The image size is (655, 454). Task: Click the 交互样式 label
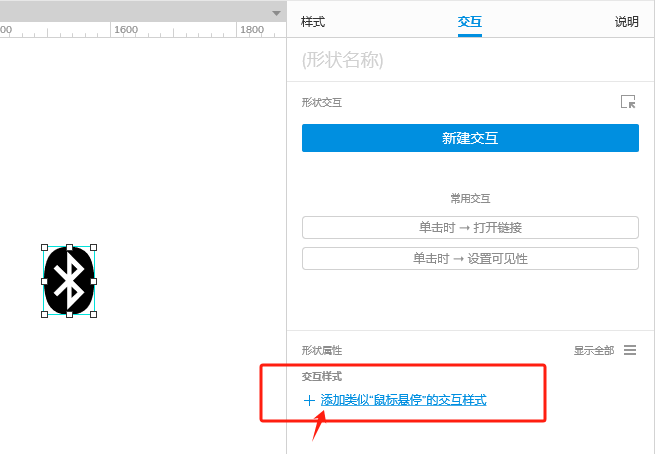pyautogui.click(x=322, y=377)
